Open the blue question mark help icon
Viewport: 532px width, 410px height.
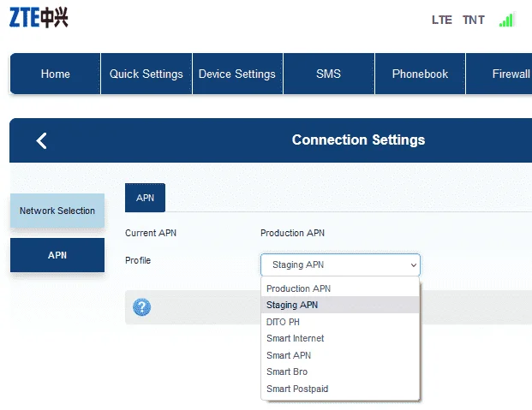click(141, 307)
